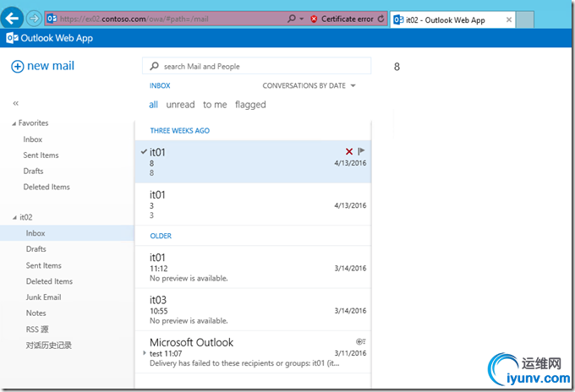Click the browser Back arrow button
575x392 pixels.
coord(12,18)
